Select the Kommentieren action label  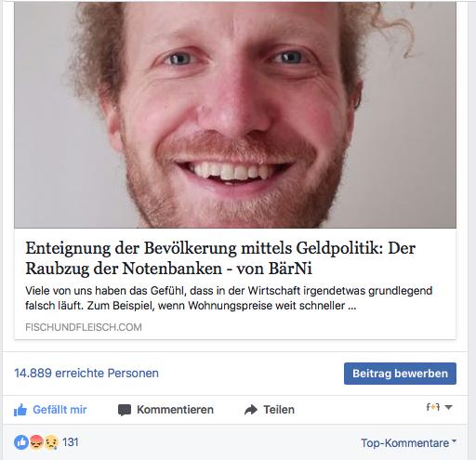pos(175,410)
